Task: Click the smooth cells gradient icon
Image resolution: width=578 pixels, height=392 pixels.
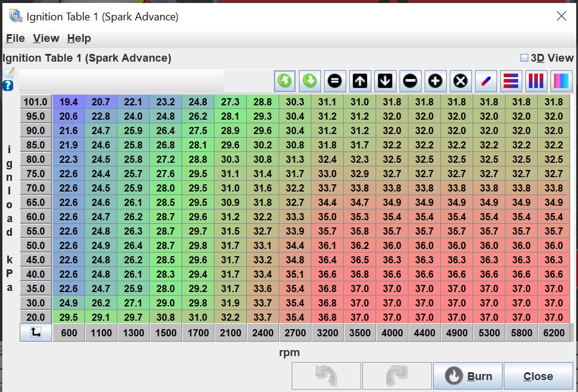Action: [561, 81]
